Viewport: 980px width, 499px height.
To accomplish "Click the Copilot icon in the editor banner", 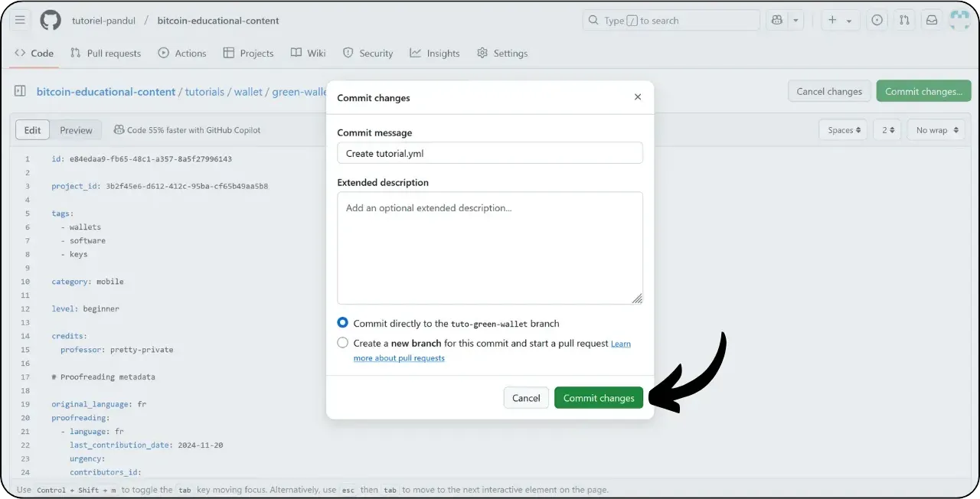I will [x=121, y=130].
